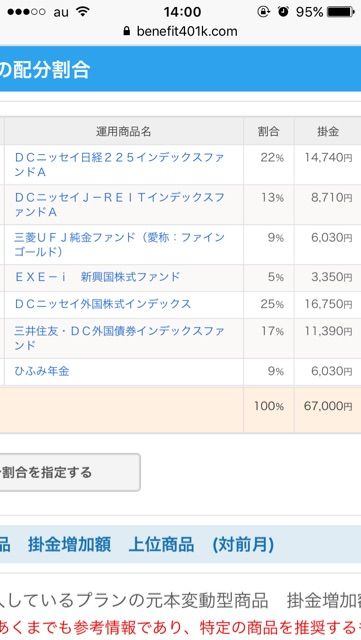361x640 pixels.
Task: Open ＤＣニッセイ日経２２５インデックスファンドＡ link
Action: [x=119, y=164]
